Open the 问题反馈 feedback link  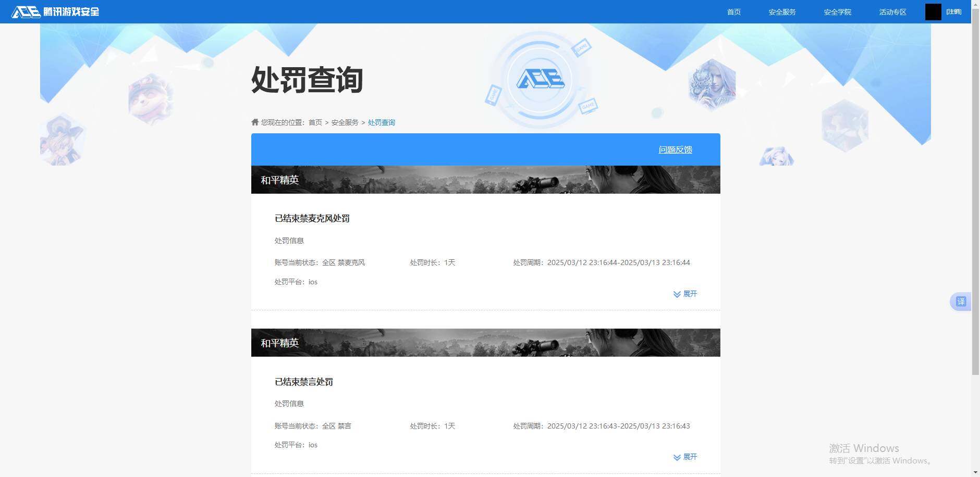[x=675, y=149]
